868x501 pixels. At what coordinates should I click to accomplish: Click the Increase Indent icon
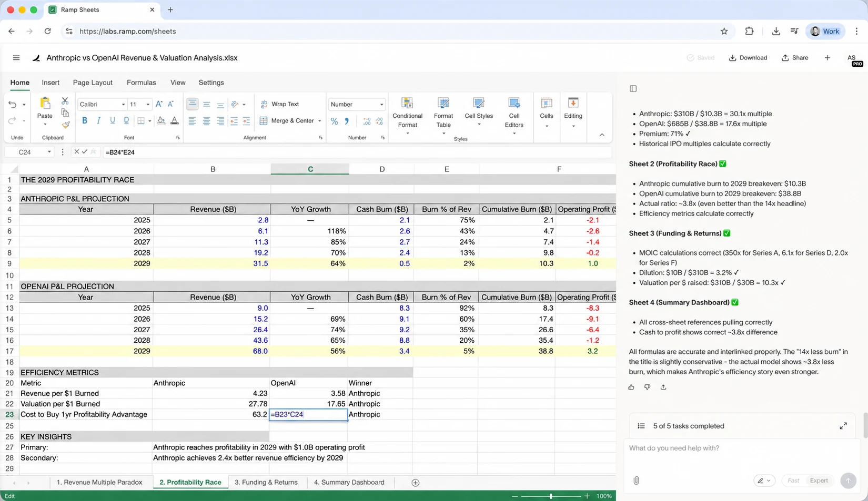[246, 121]
